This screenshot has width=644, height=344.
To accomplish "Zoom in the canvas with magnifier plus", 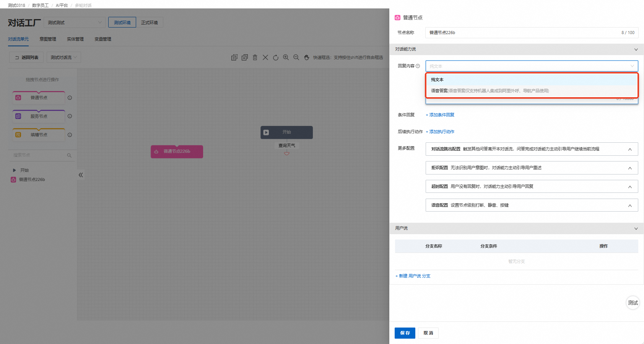I will tap(286, 57).
